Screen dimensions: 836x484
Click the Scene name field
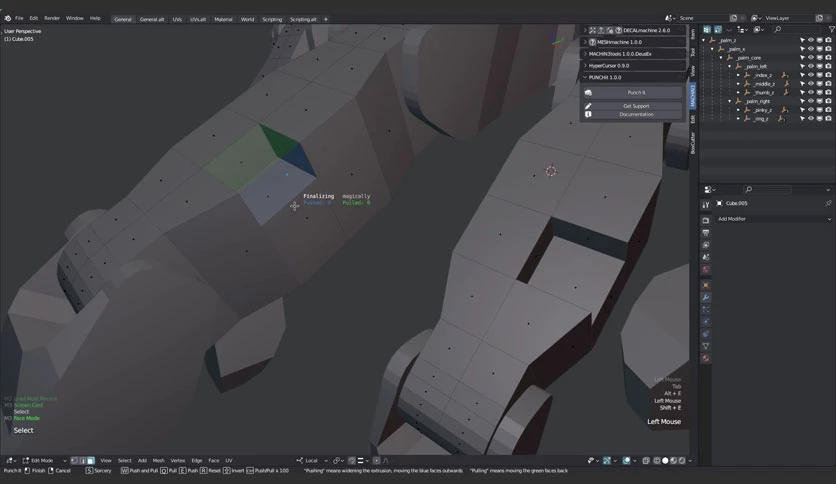(703, 18)
